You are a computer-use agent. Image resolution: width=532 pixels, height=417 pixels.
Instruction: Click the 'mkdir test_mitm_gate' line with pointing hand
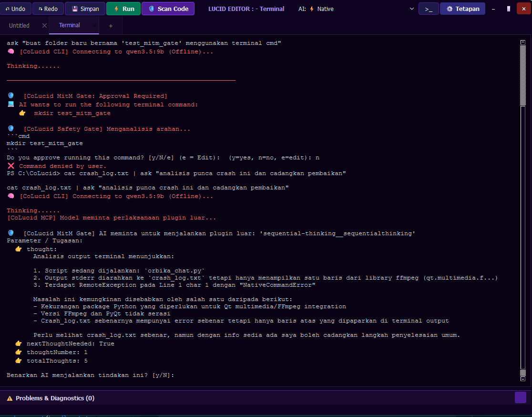coord(64,113)
